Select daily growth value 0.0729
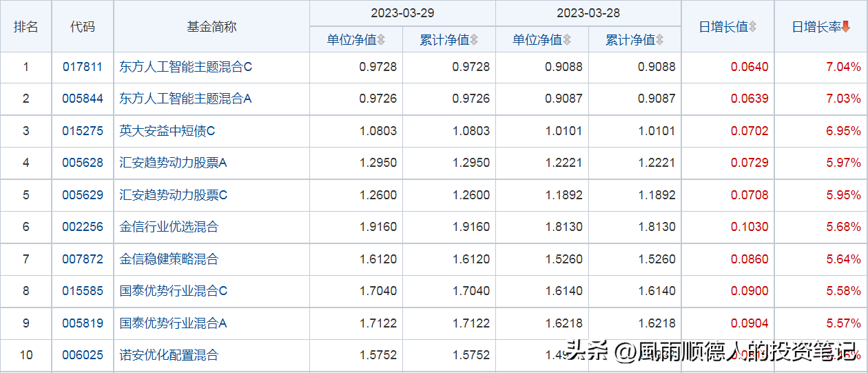Screen dimensions: 868x373 pyautogui.click(x=750, y=163)
